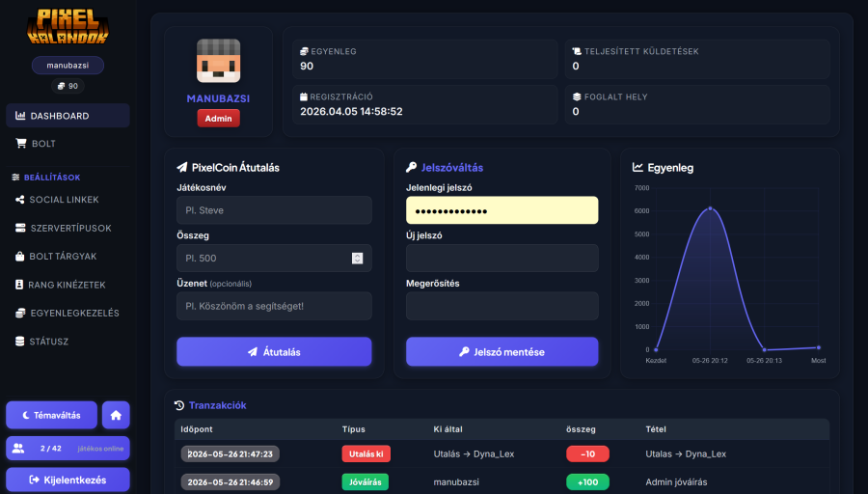The height and width of the screenshot is (494, 868).
Task: Click the Megerősítés confirmation field
Action: pyautogui.click(x=502, y=306)
